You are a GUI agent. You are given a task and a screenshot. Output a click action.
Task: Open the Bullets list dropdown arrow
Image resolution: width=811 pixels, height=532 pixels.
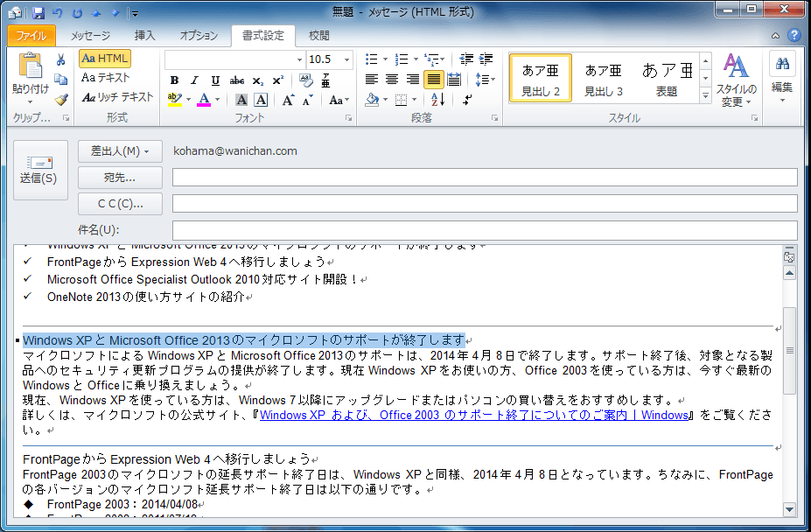(x=385, y=59)
